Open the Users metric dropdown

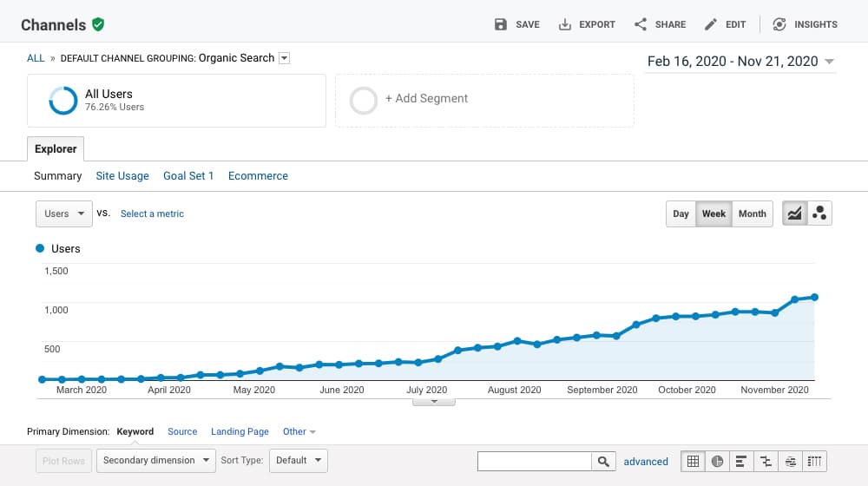tap(63, 213)
